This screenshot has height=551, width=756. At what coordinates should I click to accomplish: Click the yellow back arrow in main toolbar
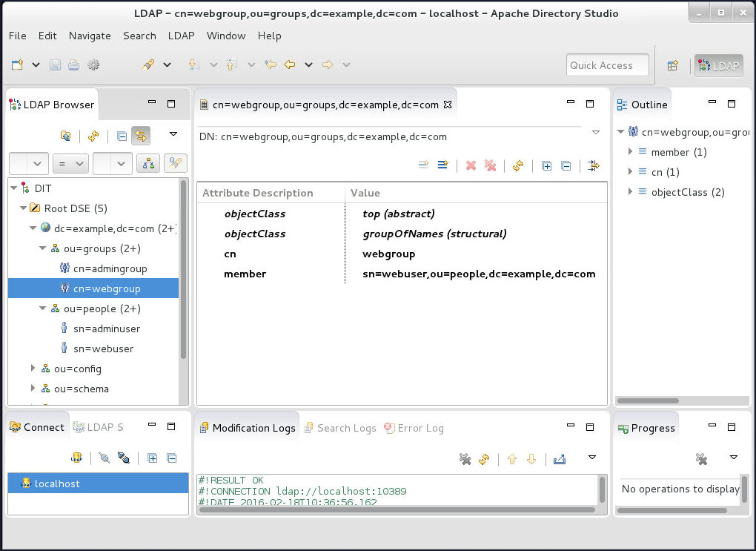[x=290, y=65]
